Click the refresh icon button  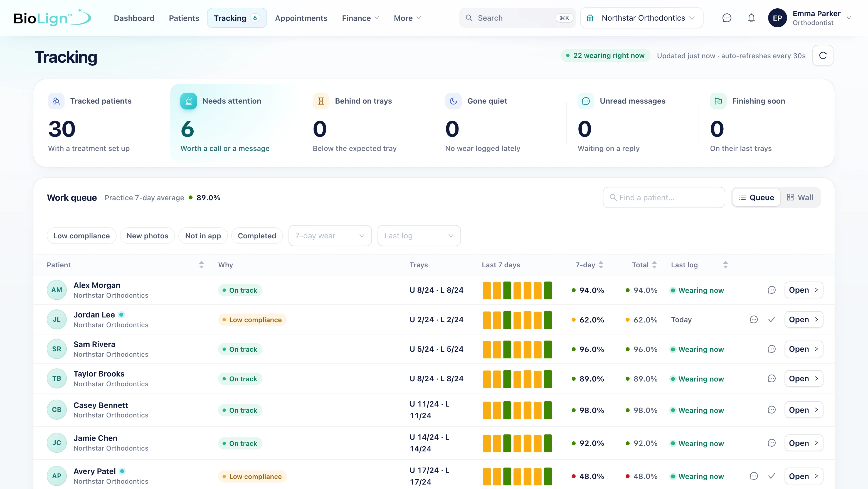tap(822, 55)
